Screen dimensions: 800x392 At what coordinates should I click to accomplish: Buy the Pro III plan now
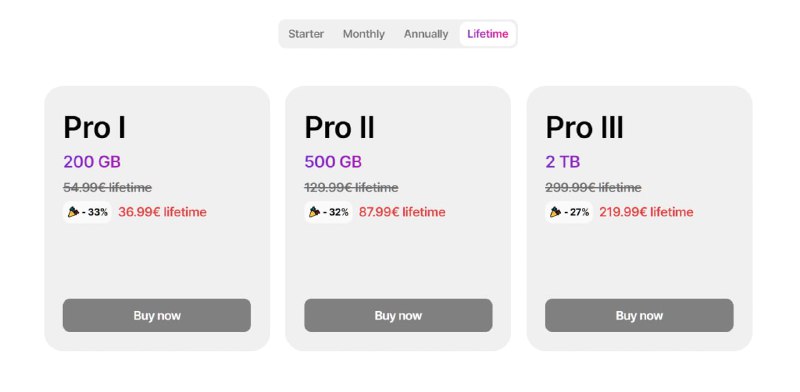[x=639, y=315]
